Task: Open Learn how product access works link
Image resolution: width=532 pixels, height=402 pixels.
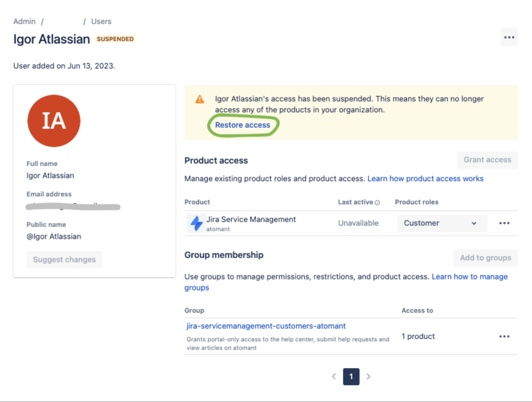Action: [425, 178]
